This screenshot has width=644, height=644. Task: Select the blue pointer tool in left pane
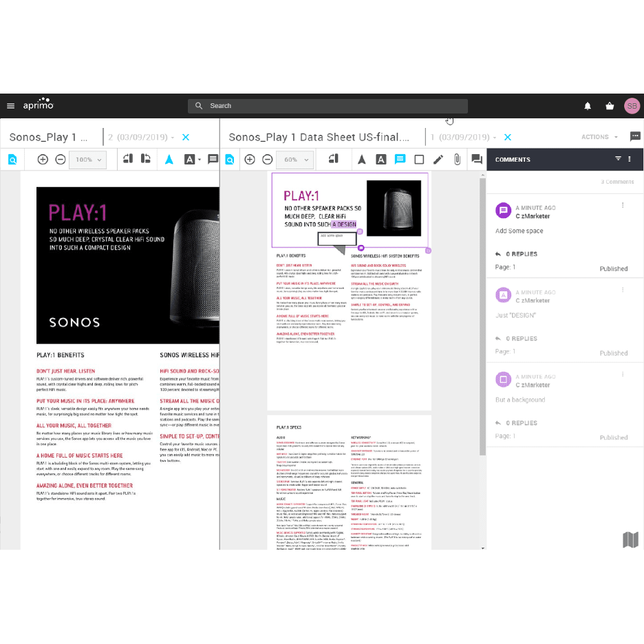click(169, 160)
